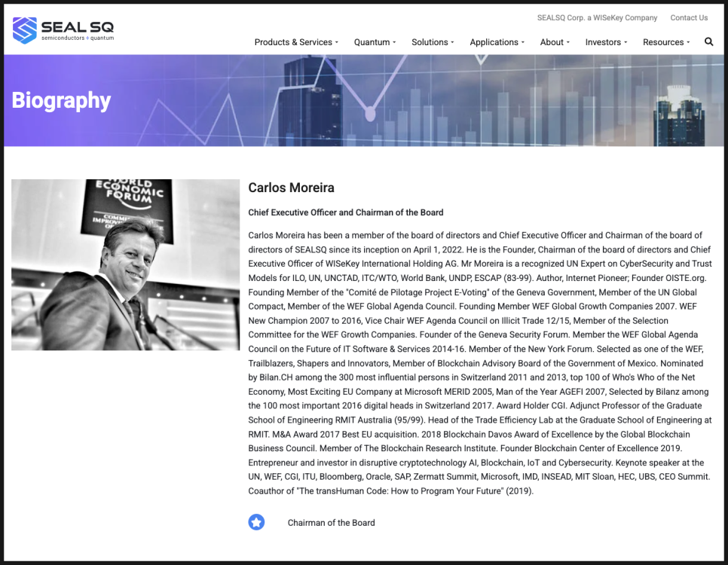Expand the About dropdown menu
The width and height of the screenshot is (728, 565).
(555, 42)
